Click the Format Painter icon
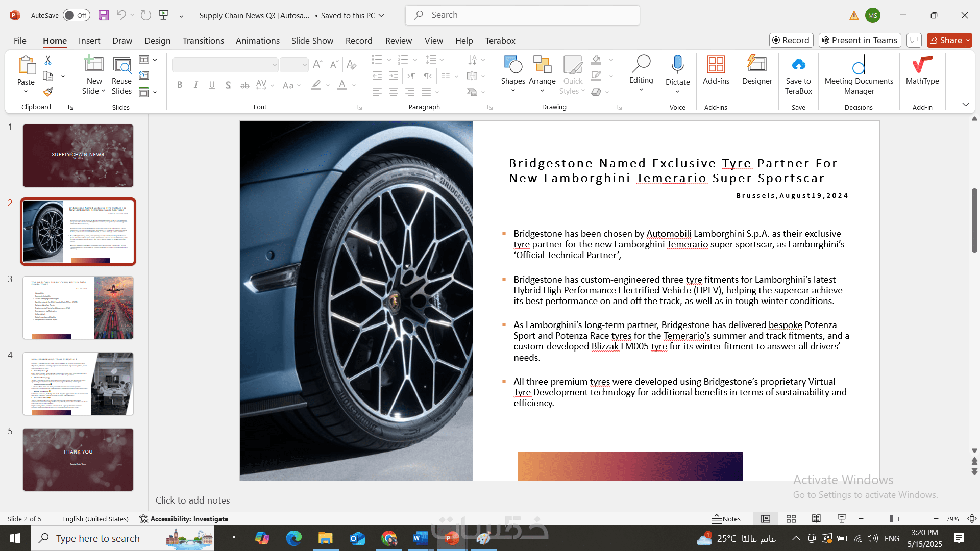The image size is (980, 551). click(x=48, y=92)
